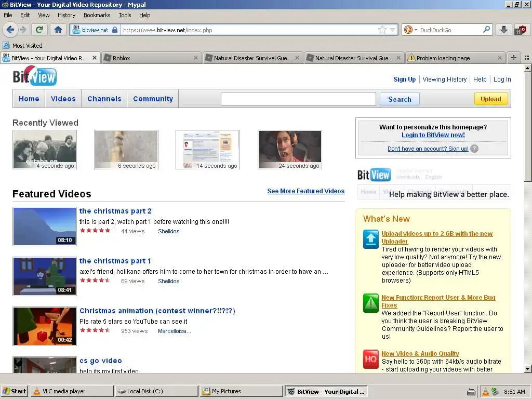This screenshot has height=399, width=532.
Task: Open the recently viewed video from 4 seconds ago
Action: tap(45, 150)
